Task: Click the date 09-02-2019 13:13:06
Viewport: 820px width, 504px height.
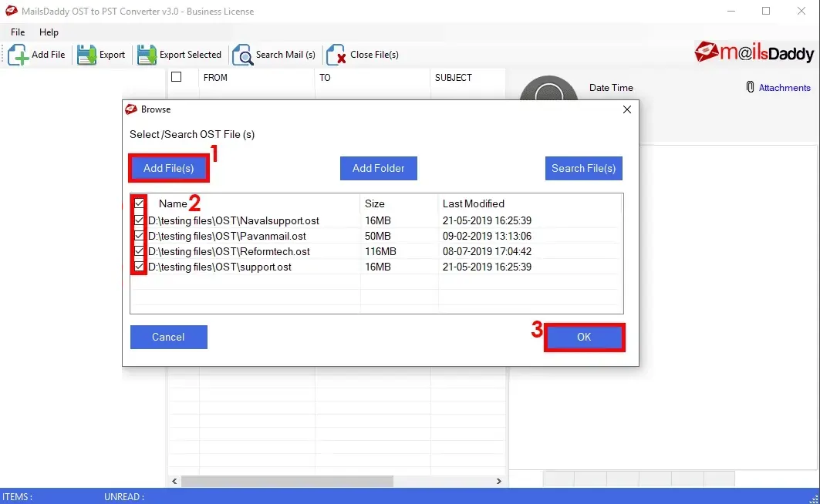Action: point(487,236)
